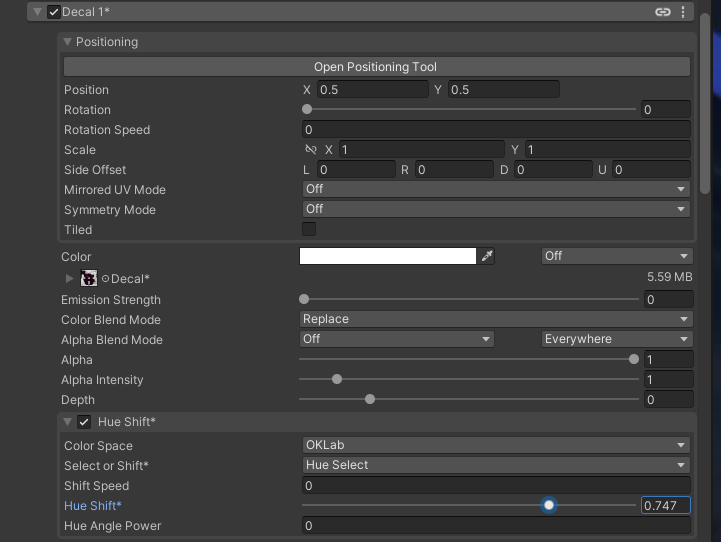721x542 pixels.
Task: Open the Alpha Blend Mode Everywhere dropdown
Action: coord(616,339)
